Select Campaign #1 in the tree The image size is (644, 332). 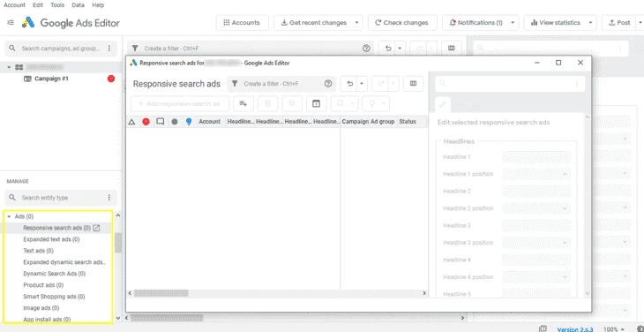(51, 79)
